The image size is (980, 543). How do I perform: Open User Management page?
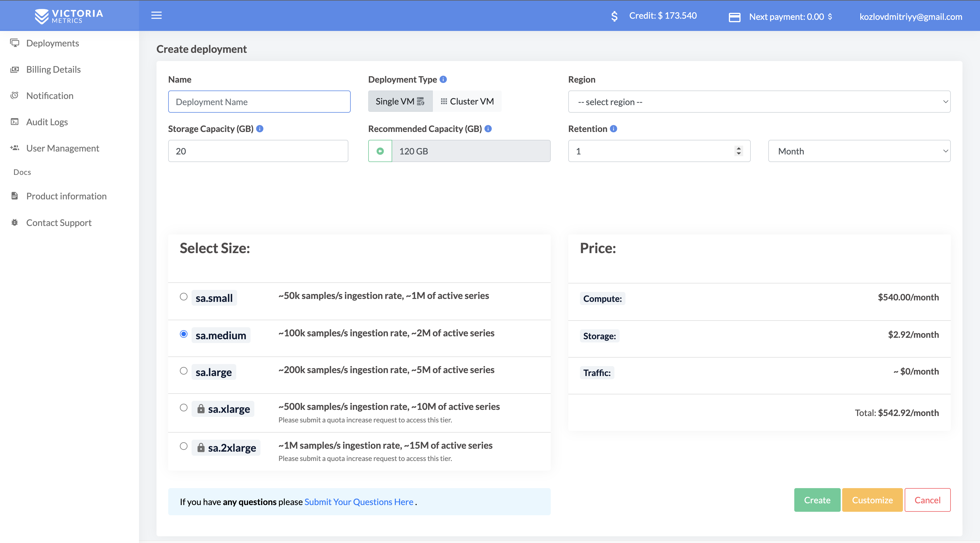[x=62, y=148]
